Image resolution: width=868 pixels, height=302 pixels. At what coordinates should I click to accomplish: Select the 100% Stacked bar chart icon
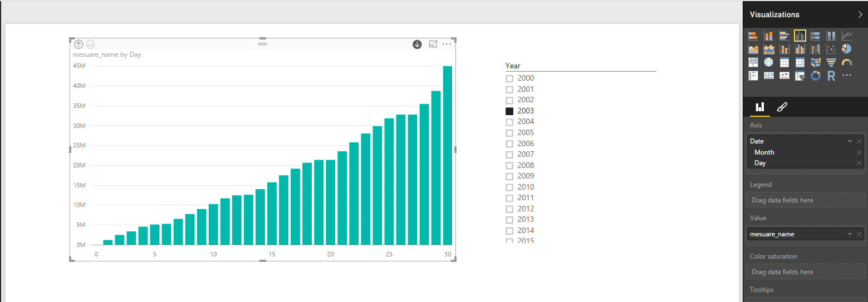click(x=816, y=36)
